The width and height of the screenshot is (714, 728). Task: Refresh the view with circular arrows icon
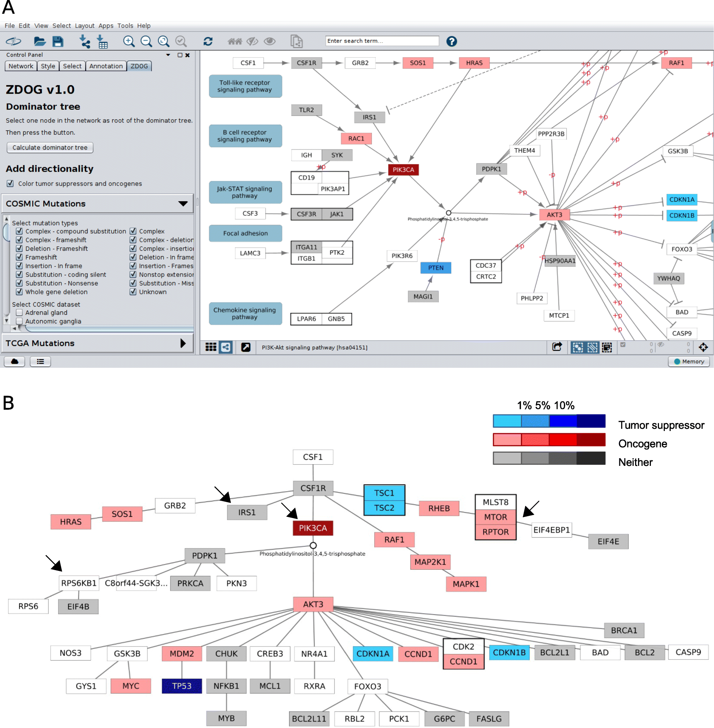coord(208,41)
